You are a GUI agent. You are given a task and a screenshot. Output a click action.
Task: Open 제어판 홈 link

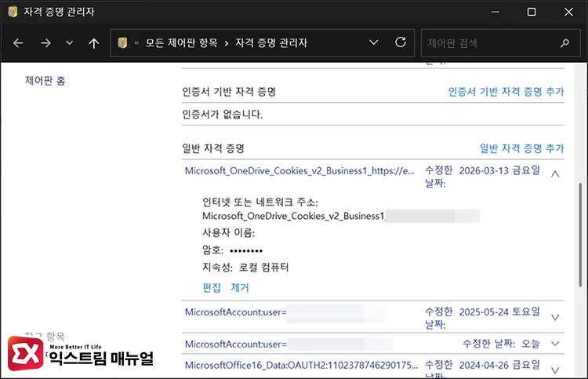pos(45,80)
